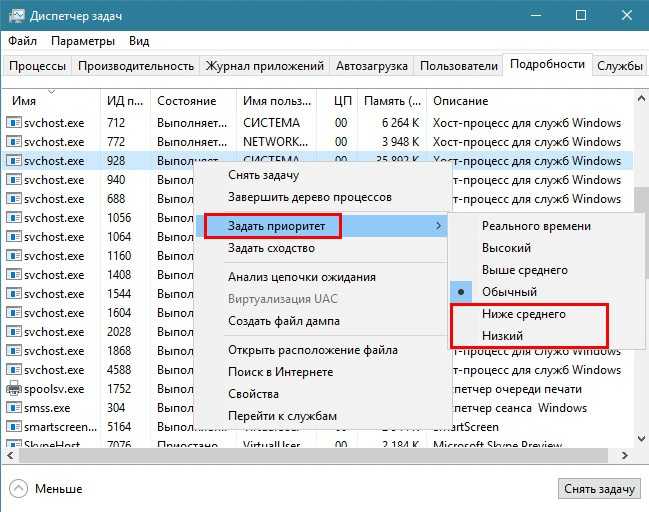Set priority to Выше среднего
The image size is (649, 512).
[525, 270]
